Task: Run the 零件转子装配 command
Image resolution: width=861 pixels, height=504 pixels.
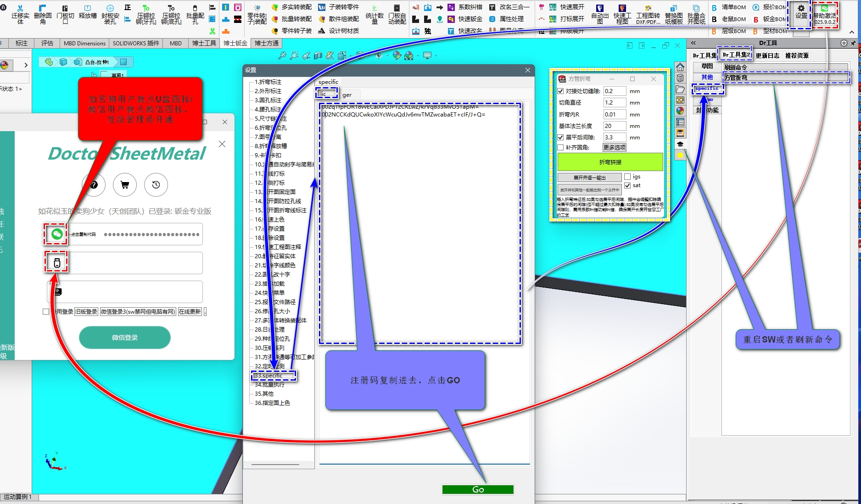Action: click(257, 14)
